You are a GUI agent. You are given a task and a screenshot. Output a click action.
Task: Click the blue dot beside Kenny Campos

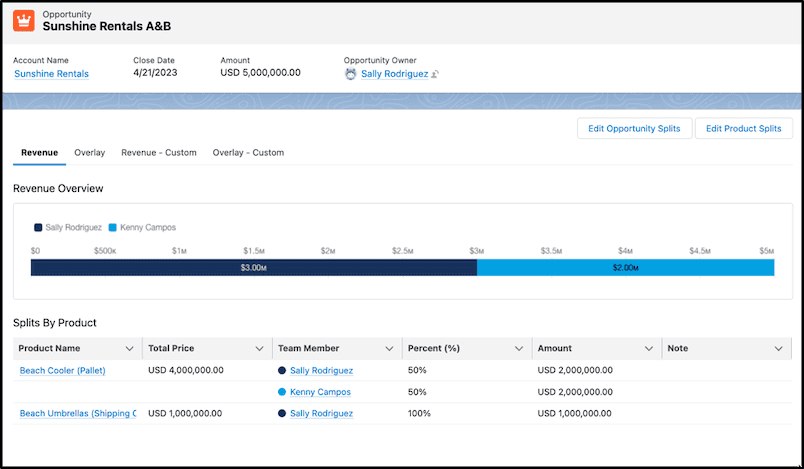point(282,392)
